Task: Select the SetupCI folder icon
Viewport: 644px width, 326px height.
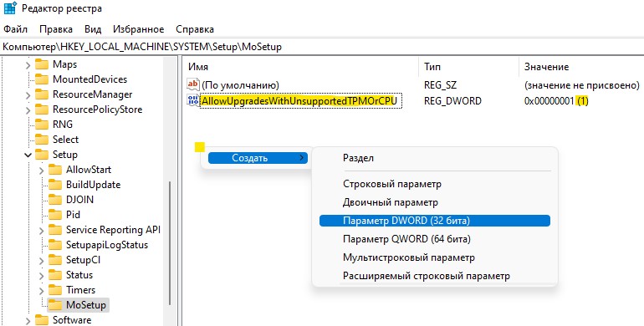Action: [x=55, y=260]
